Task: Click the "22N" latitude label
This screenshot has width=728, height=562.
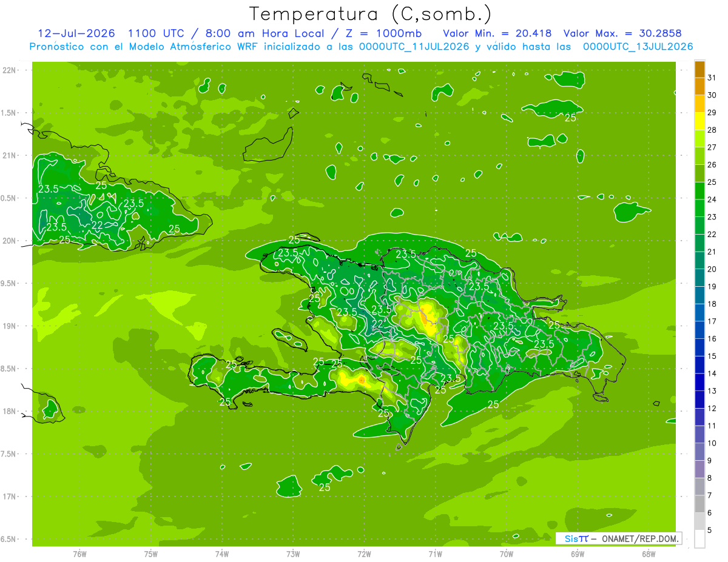Action: click(x=10, y=70)
